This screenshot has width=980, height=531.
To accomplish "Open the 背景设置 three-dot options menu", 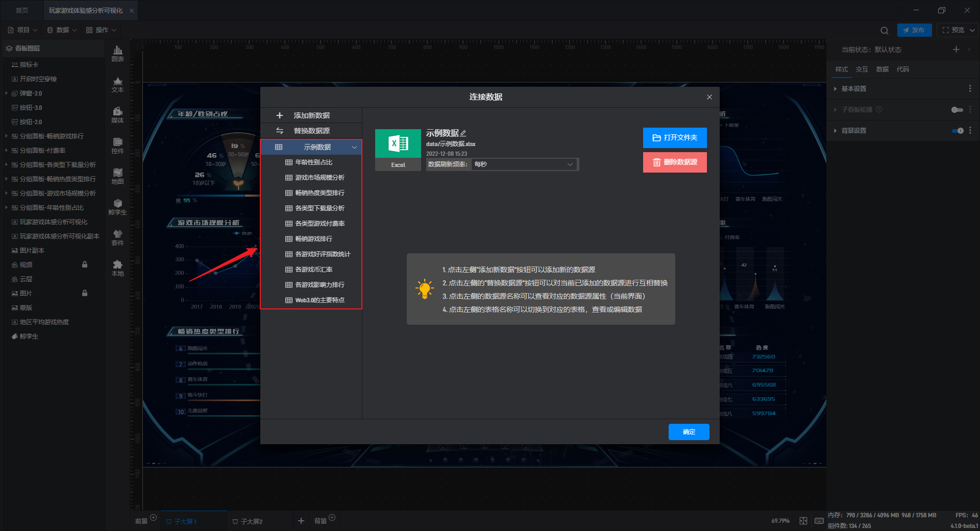I will pos(970,131).
